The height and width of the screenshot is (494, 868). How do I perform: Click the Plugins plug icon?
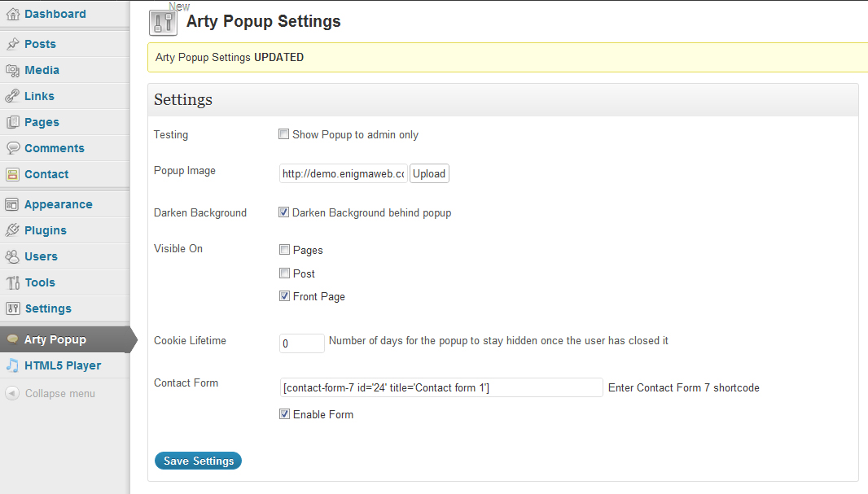click(12, 230)
